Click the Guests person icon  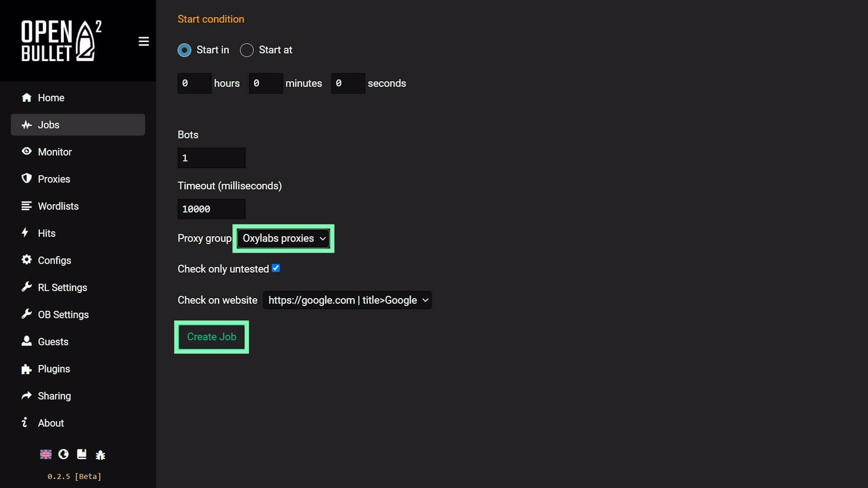[x=27, y=341]
